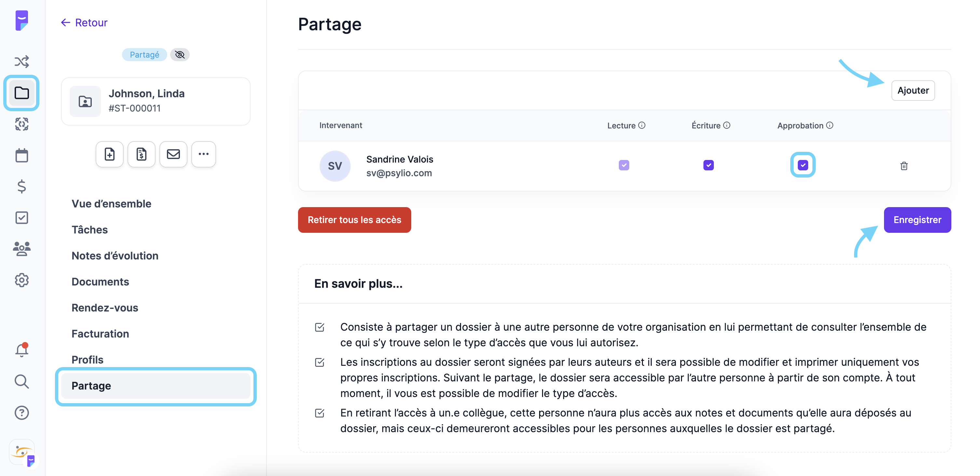Viewport: 980px width, 476px height.
Task: Click the sv@psylio.com email text
Action: click(399, 173)
